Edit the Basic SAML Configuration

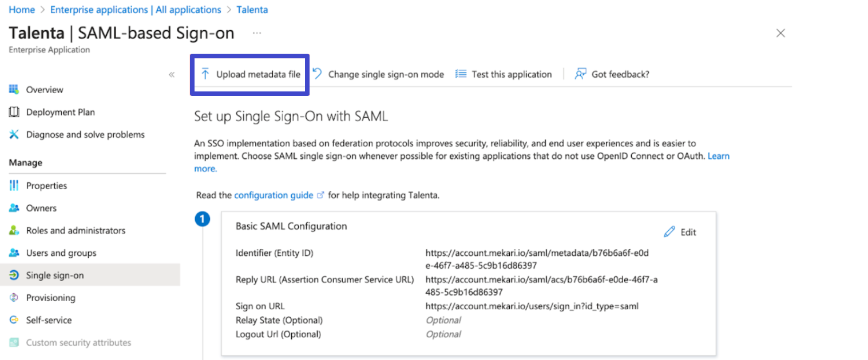tap(680, 232)
